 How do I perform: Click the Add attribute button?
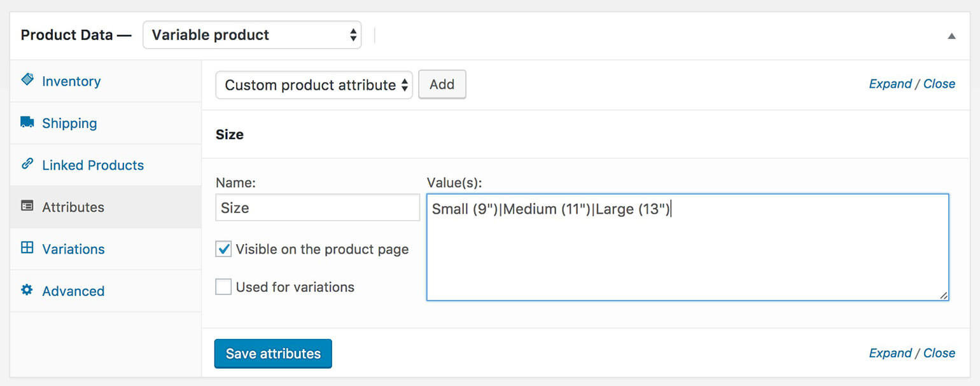tap(442, 85)
